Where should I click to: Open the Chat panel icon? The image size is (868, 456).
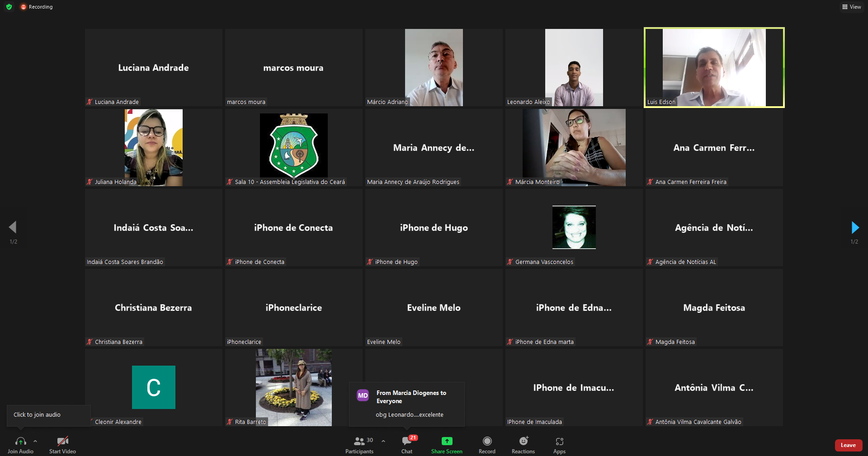(x=406, y=441)
